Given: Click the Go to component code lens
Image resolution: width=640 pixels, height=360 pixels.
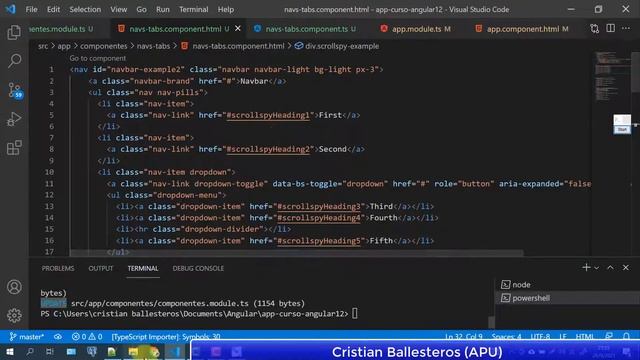Looking at the screenshot, I should point(98,58).
